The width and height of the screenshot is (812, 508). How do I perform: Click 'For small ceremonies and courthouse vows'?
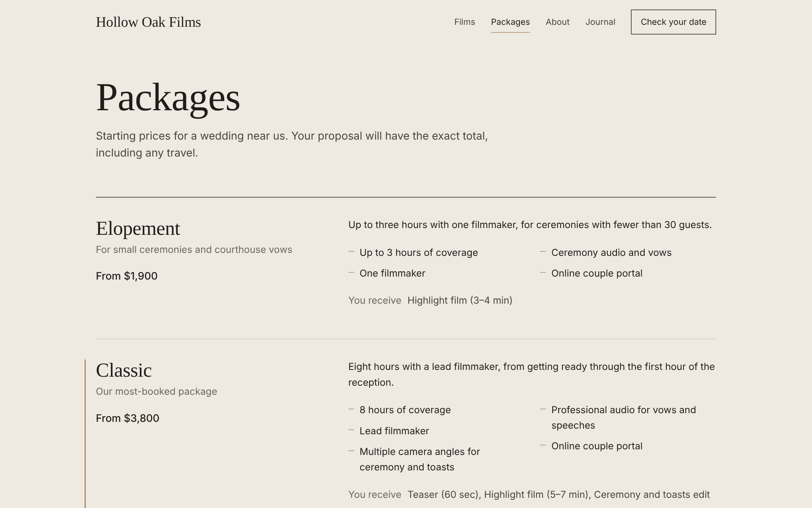point(194,249)
